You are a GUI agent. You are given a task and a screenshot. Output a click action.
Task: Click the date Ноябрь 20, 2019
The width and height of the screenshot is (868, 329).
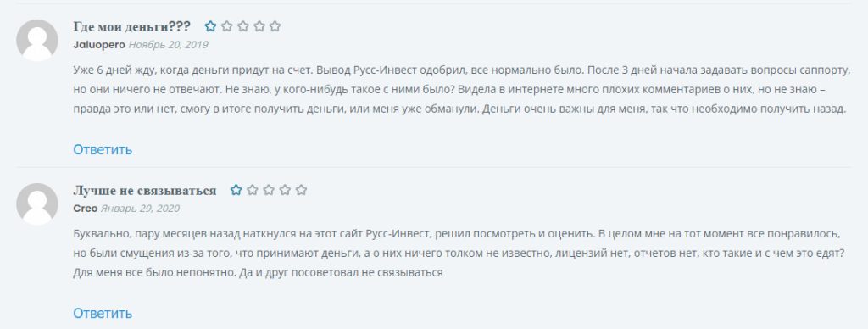(169, 45)
